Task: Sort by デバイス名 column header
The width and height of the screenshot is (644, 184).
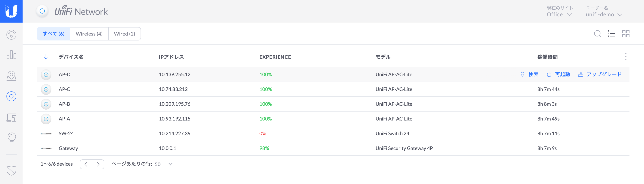Action: click(71, 57)
